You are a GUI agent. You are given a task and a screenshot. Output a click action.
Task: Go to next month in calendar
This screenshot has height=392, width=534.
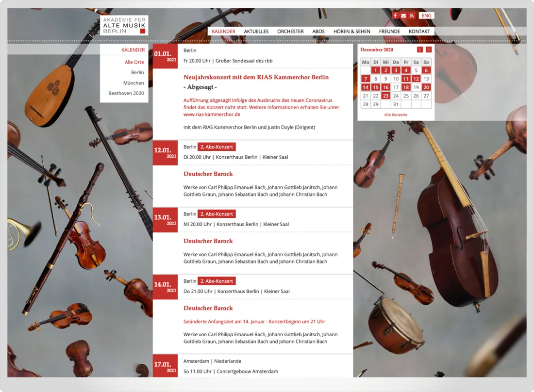pos(429,49)
